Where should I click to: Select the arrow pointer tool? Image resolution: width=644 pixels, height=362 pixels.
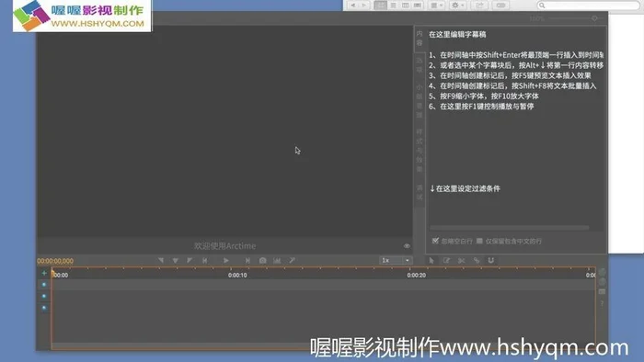[x=431, y=260]
